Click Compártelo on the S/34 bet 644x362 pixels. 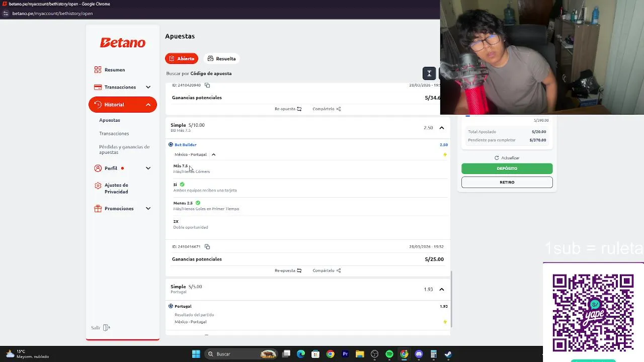click(x=327, y=109)
